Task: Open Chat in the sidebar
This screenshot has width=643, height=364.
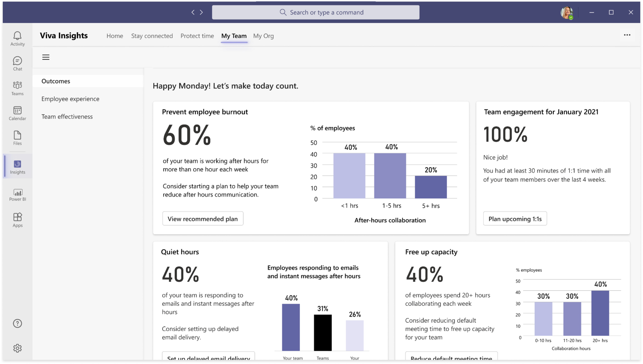Action: pos(17,64)
